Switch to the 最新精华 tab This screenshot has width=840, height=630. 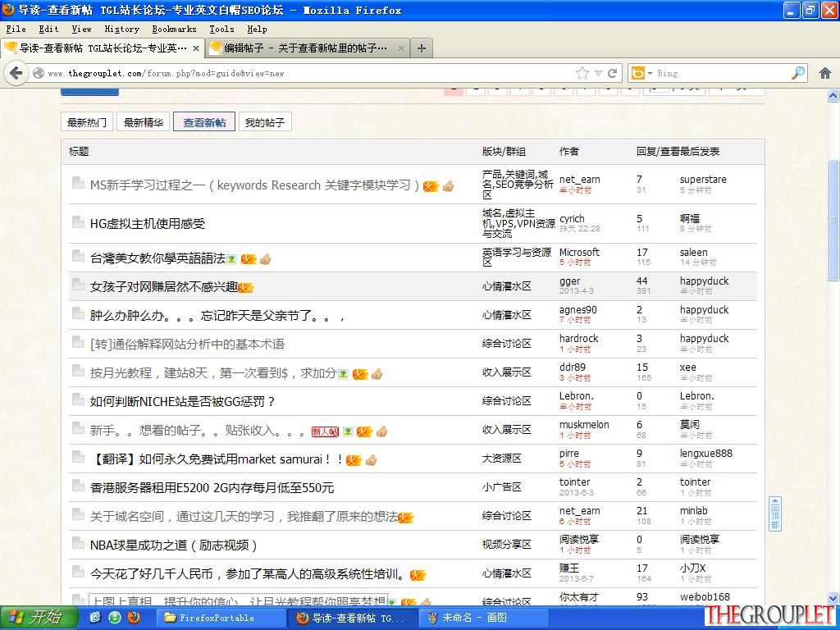coord(144,123)
